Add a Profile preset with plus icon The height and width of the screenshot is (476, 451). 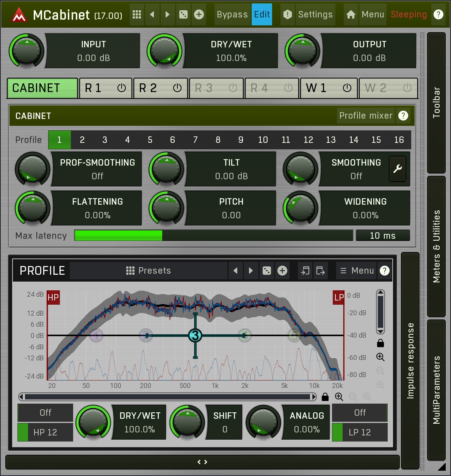(282, 271)
